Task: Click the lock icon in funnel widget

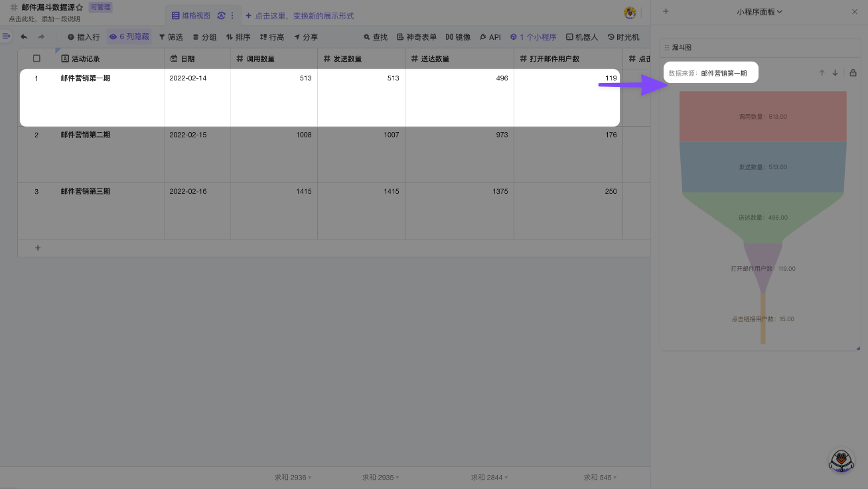Action: tap(853, 73)
